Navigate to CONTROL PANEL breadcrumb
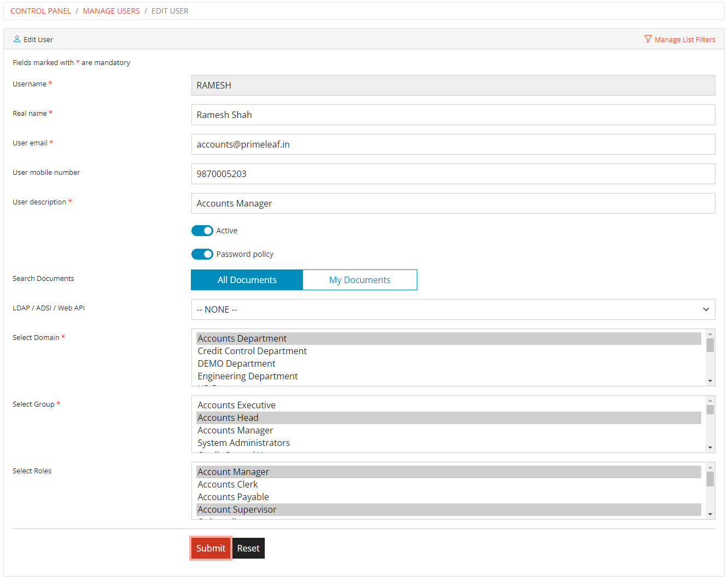The image size is (728, 587). (x=40, y=10)
